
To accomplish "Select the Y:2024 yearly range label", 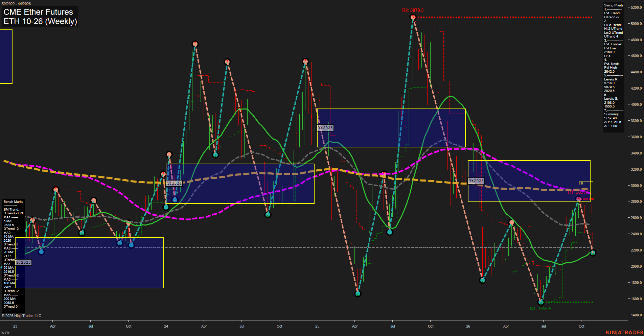I will 174,183.
